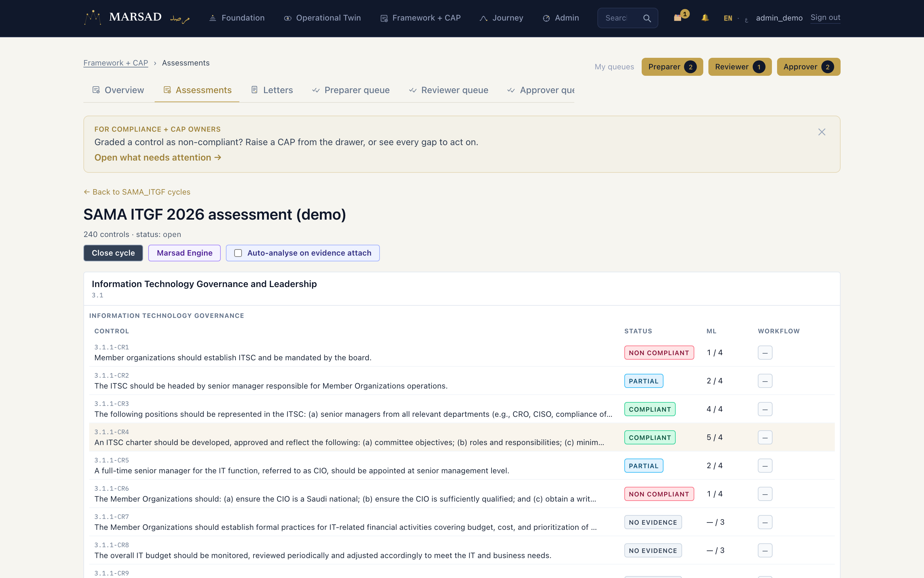Screen dimensions: 924x578
Task: Open workflow button for 3.1.1-CR8 row
Action: (765, 550)
